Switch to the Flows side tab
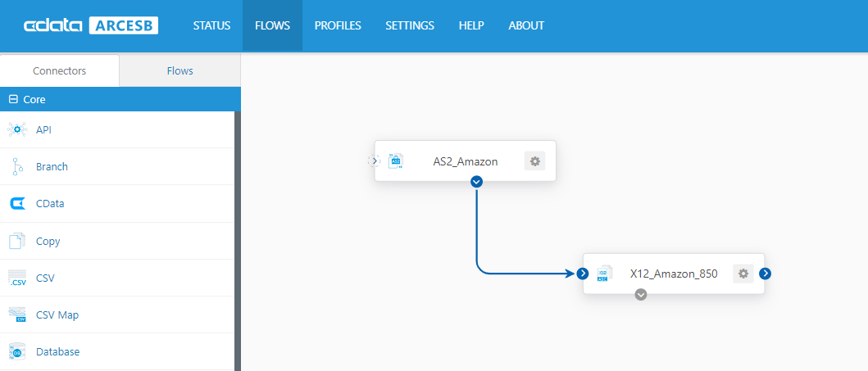Screen dimensions: 868x371 click(x=180, y=70)
